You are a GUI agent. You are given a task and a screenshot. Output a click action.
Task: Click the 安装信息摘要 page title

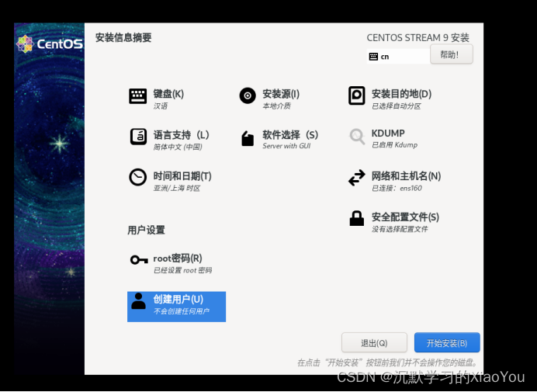tap(123, 38)
